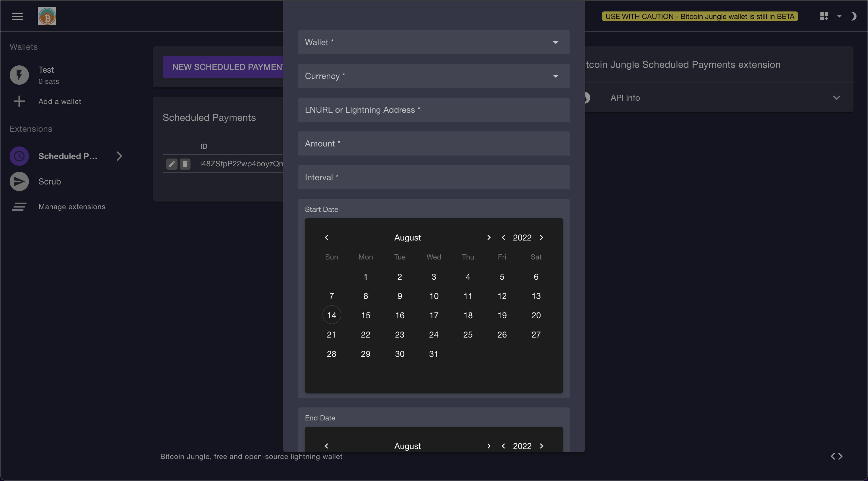Select August 25 in the Start Date calendar

pyautogui.click(x=468, y=335)
